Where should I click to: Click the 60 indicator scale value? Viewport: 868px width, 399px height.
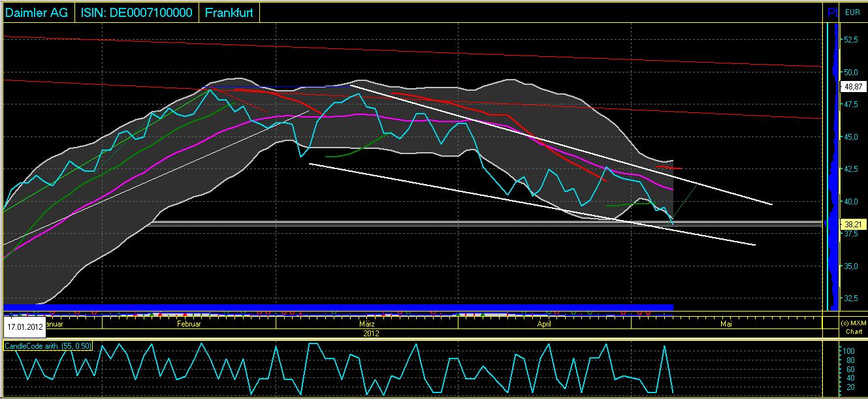click(850, 369)
